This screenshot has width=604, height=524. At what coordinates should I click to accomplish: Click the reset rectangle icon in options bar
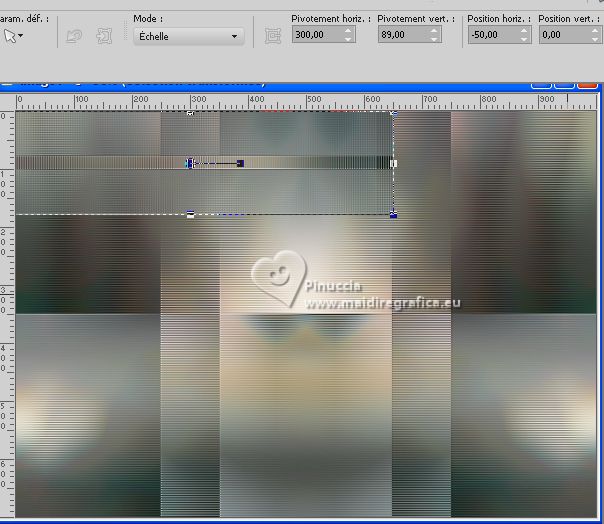273,36
